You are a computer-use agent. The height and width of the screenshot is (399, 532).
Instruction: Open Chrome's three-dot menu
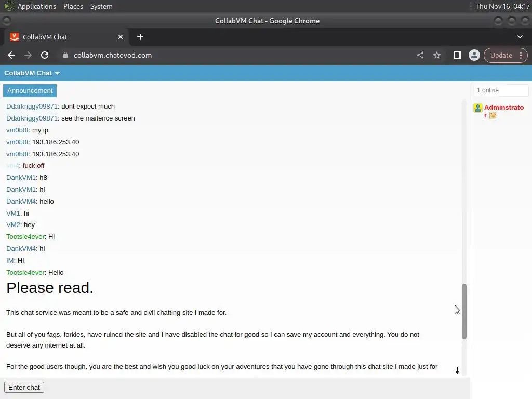521,55
